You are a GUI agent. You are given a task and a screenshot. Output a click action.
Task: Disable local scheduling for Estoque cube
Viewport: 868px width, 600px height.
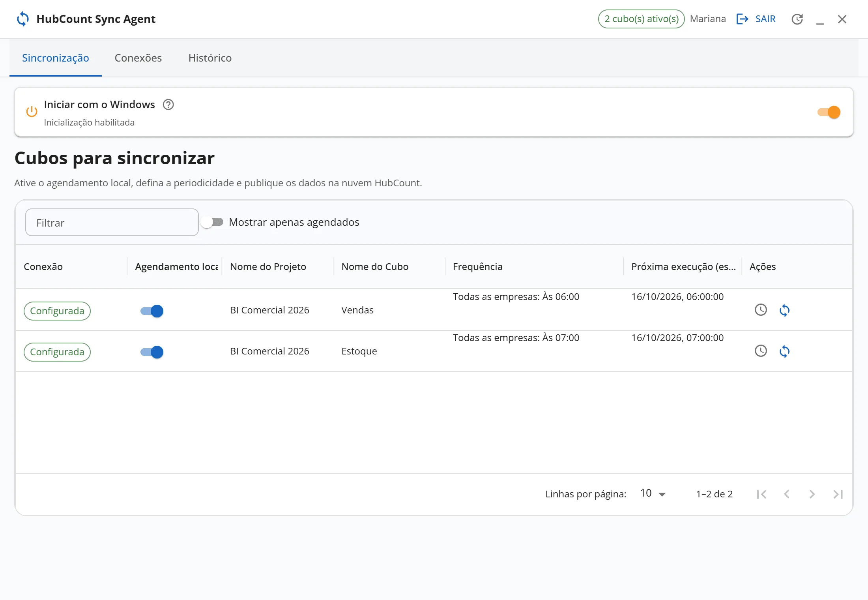coord(152,352)
